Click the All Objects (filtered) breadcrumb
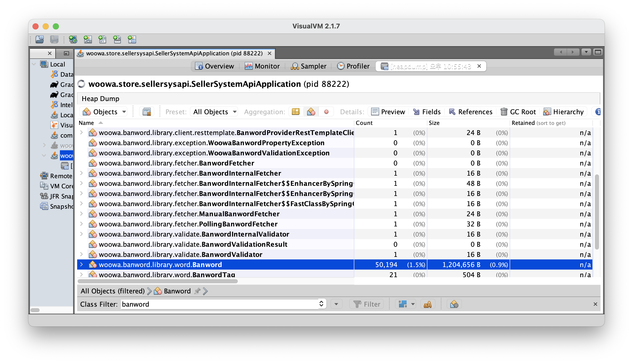The height and width of the screenshot is (364, 633). pos(112,291)
